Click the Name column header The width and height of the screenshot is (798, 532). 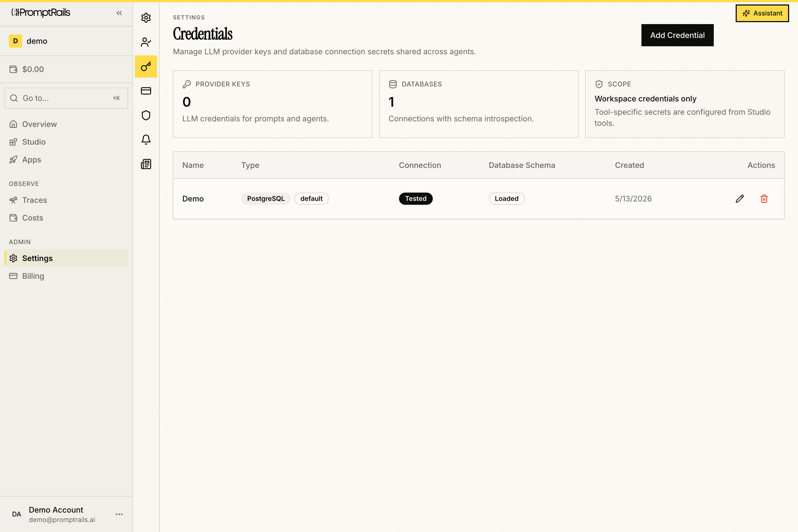click(x=193, y=165)
